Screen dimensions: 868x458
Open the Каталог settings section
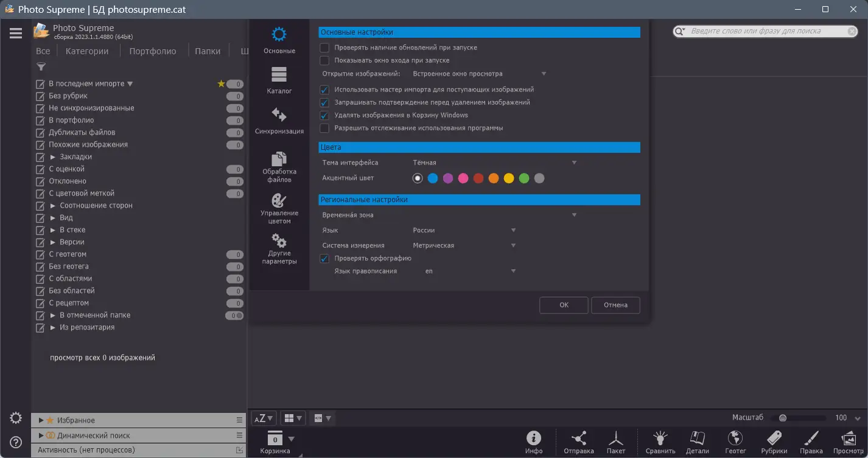[x=279, y=80]
